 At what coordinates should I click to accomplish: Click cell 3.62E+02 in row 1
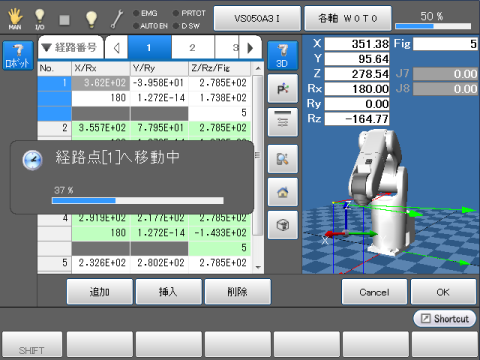coord(101,83)
